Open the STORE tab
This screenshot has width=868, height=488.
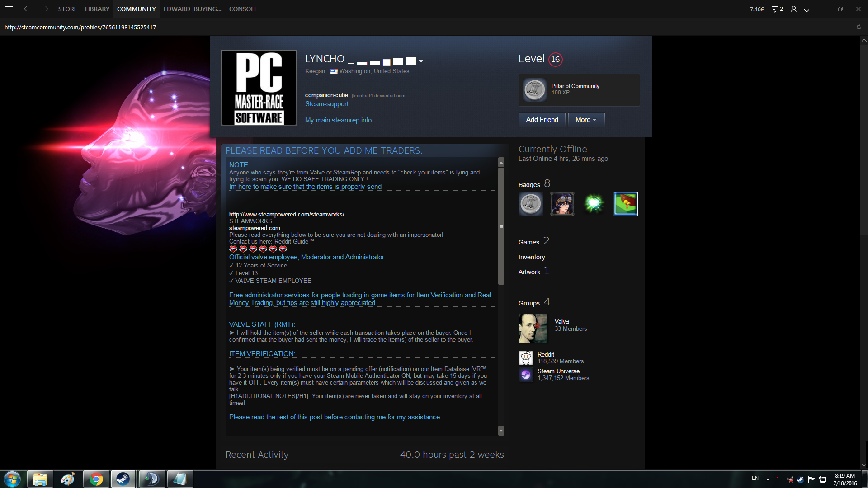pos(67,9)
